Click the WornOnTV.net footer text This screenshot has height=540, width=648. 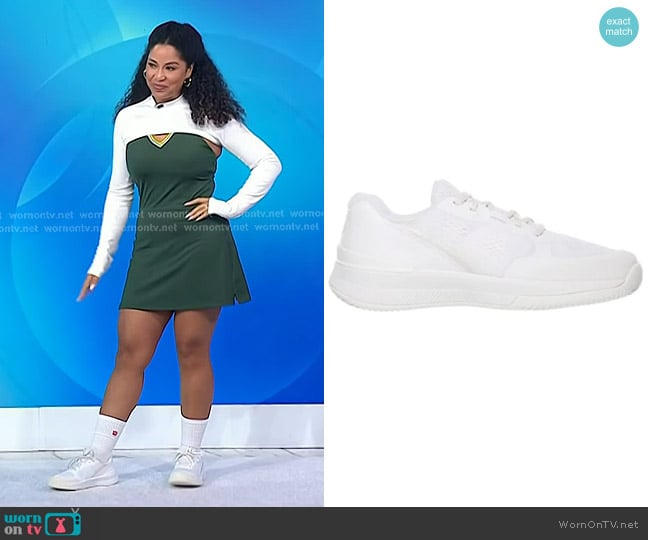pyautogui.click(x=598, y=524)
